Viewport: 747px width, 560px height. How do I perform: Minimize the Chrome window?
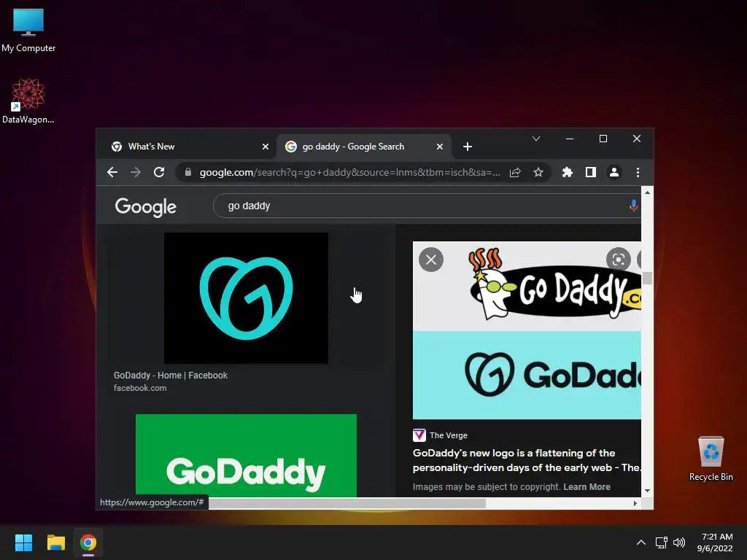[570, 139]
